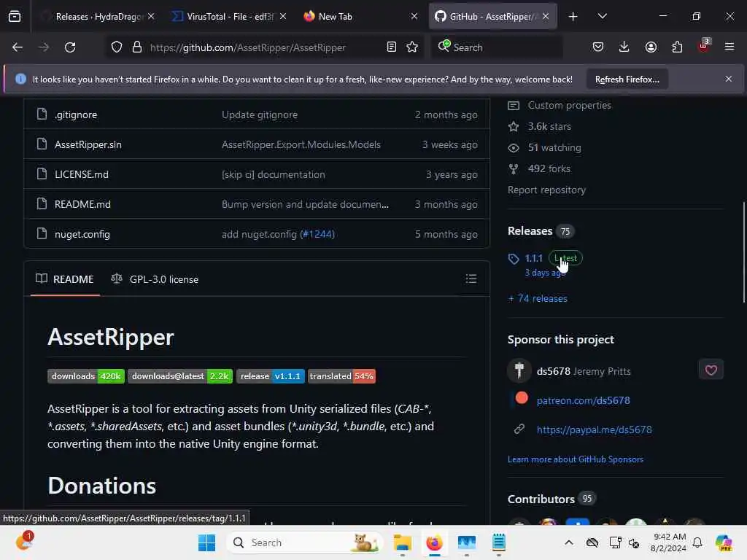Viewport: 747px width, 560px height.
Task: Open tracking protection shield icon
Action: click(x=117, y=47)
